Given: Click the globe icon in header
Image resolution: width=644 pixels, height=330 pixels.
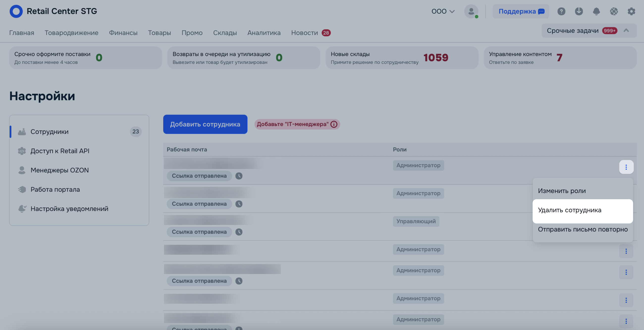Looking at the screenshot, I should (614, 11).
